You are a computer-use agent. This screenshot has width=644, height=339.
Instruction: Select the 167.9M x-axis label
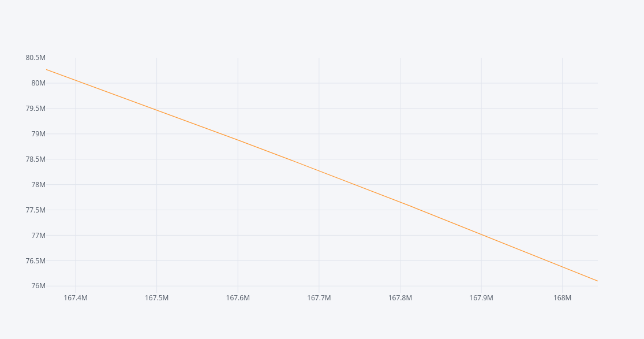[x=481, y=298]
